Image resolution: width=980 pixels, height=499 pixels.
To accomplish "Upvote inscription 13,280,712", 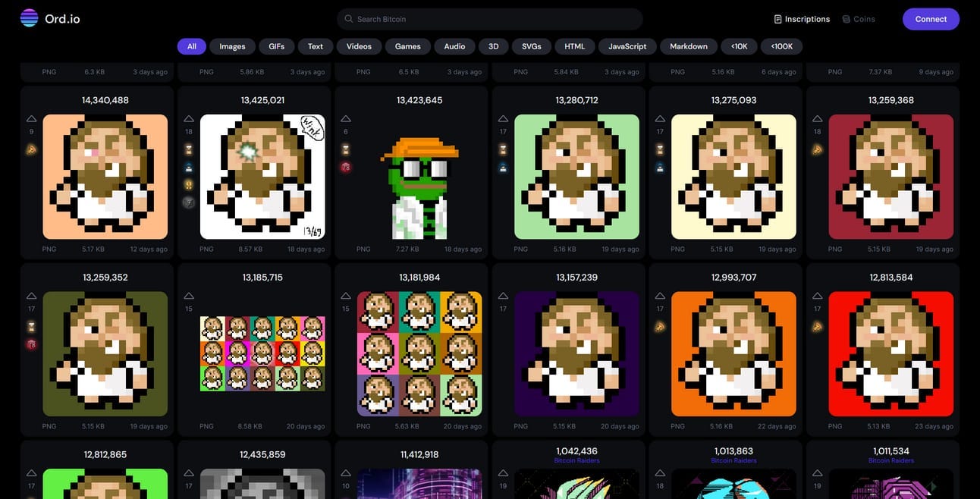I will click(x=503, y=119).
